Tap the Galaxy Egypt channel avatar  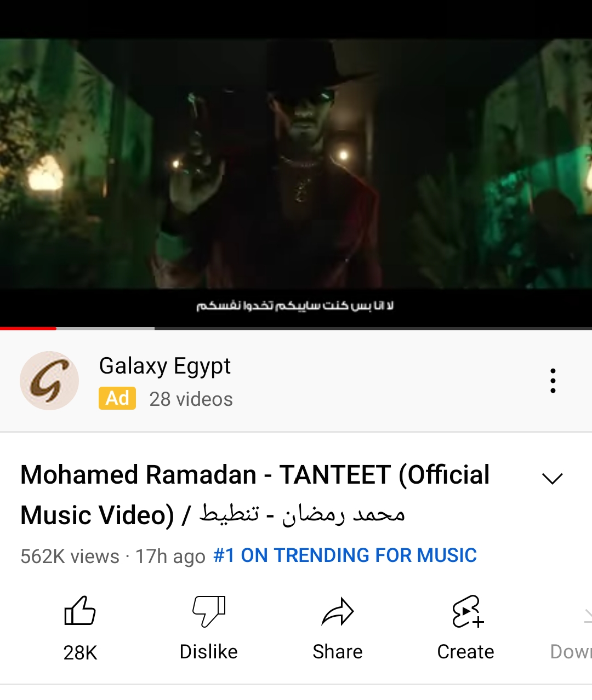pos(49,381)
